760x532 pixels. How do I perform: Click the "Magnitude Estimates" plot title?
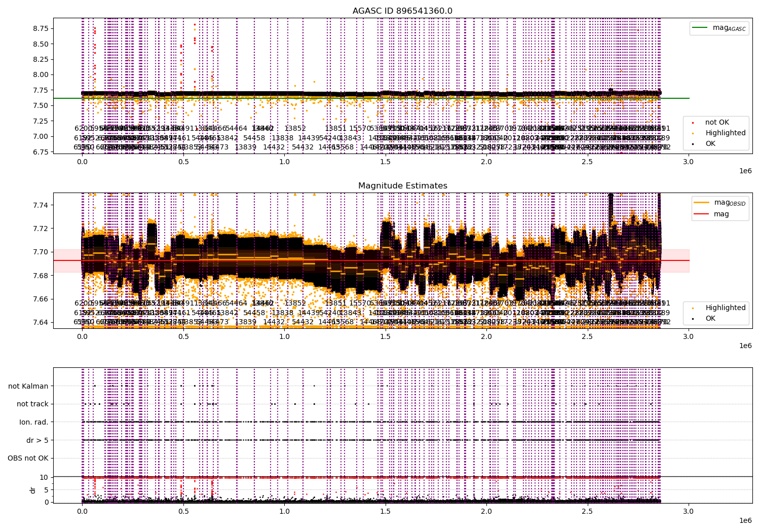tap(402, 186)
